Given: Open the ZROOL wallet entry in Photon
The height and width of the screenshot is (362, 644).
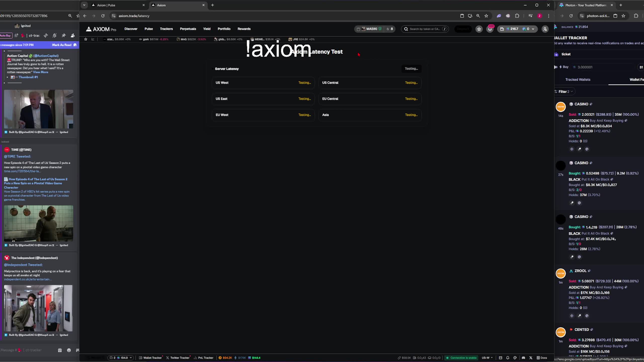Looking at the screenshot, I should (580, 271).
